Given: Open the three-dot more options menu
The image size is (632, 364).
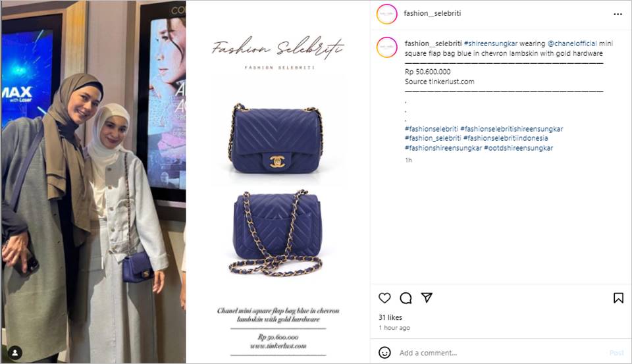Looking at the screenshot, I should [x=618, y=14].
